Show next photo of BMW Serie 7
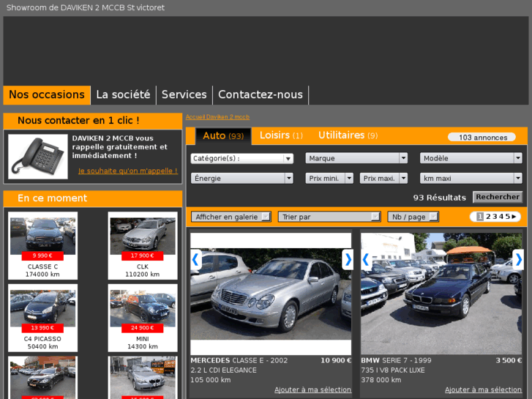Image resolution: width=532 pixels, height=399 pixels. tap(518, 260)
